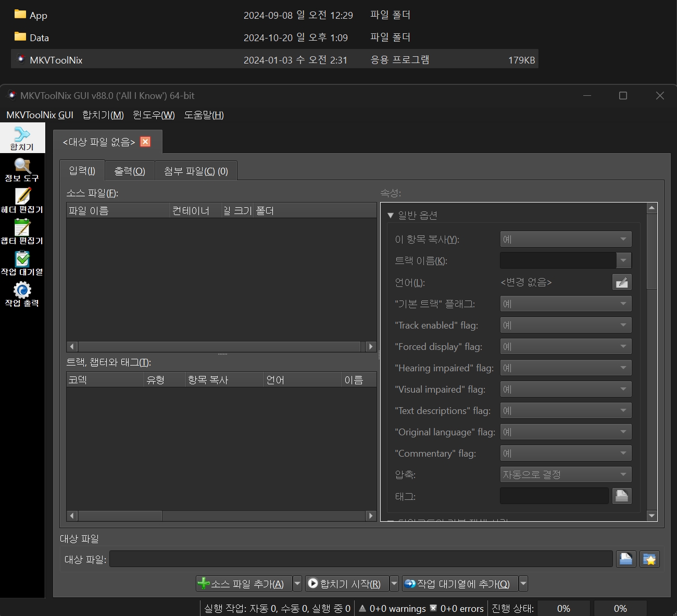Screen dimensions: 677x616
Task: Click the 태그 input field
Action: [554, 496]
